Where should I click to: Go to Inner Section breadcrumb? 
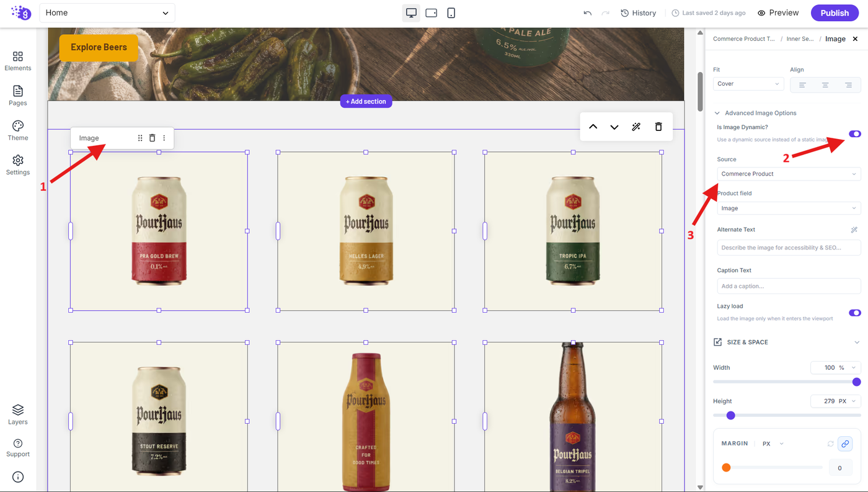(800, 38)
